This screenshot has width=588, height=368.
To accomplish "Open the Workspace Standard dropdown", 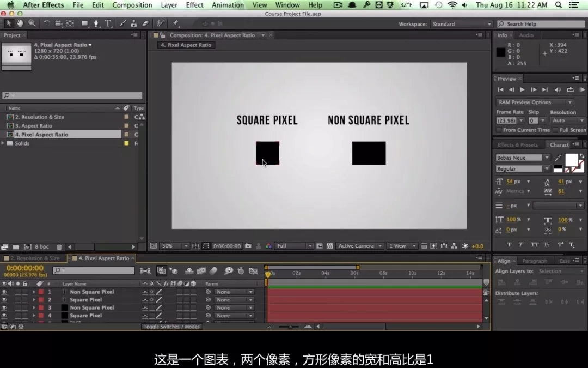I will coord(461,24).
